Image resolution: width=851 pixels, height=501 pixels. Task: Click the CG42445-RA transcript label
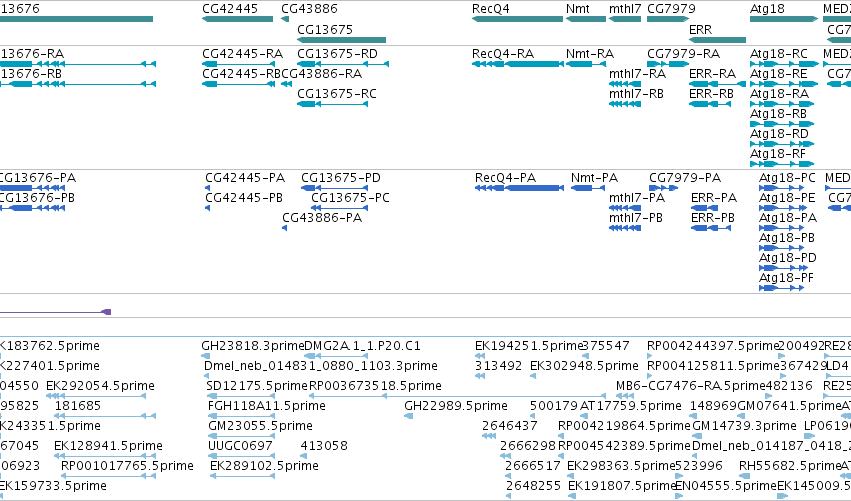(242, 54)
